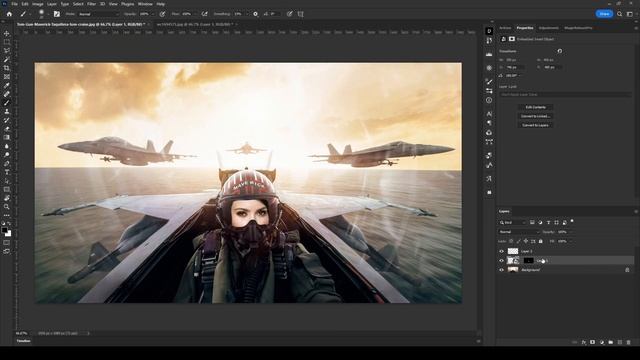Open the smoothing options gear
640x360 pixels.
256,14
